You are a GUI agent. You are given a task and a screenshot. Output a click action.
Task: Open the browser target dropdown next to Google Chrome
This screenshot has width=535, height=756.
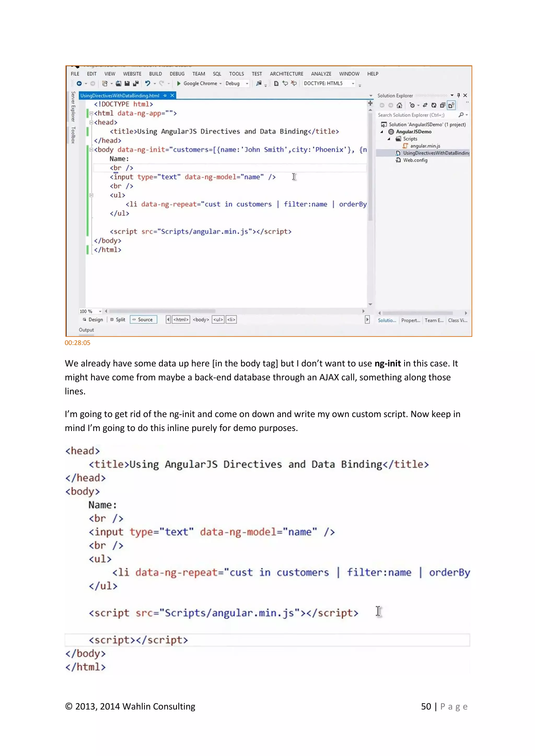[x=220, y=84]
